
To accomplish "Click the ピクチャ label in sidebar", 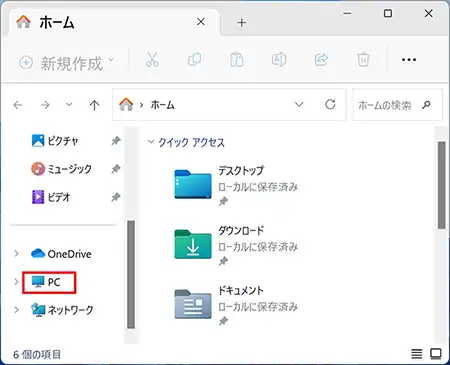I will (63, 141).
